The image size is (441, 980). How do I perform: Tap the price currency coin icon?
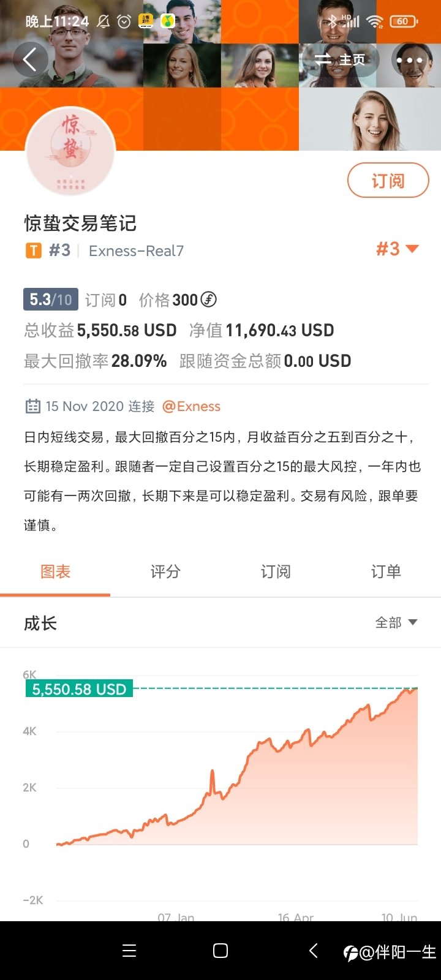(209, 300)
